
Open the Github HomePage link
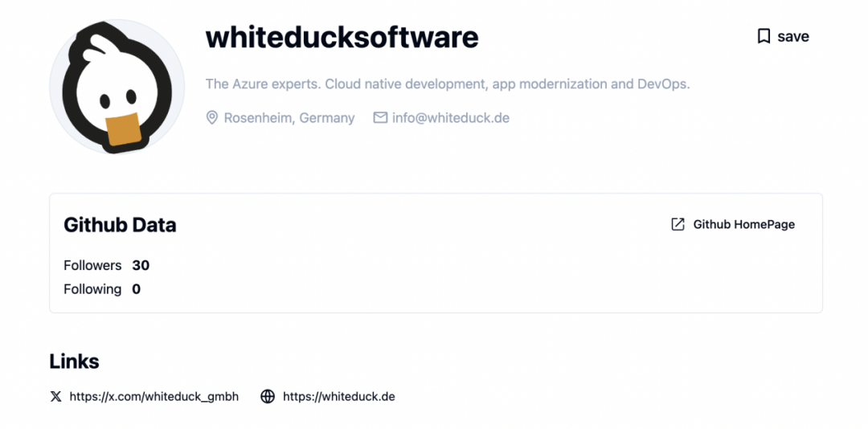(x=733, y=224)
